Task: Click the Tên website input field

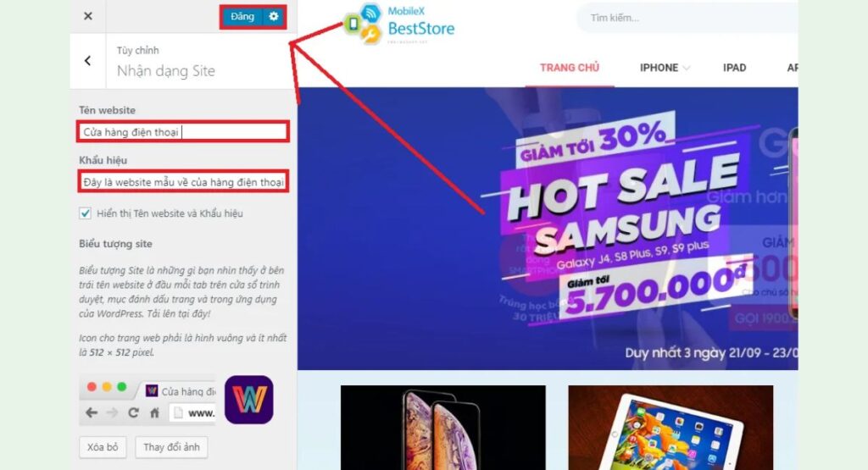Action: (183, 131)
